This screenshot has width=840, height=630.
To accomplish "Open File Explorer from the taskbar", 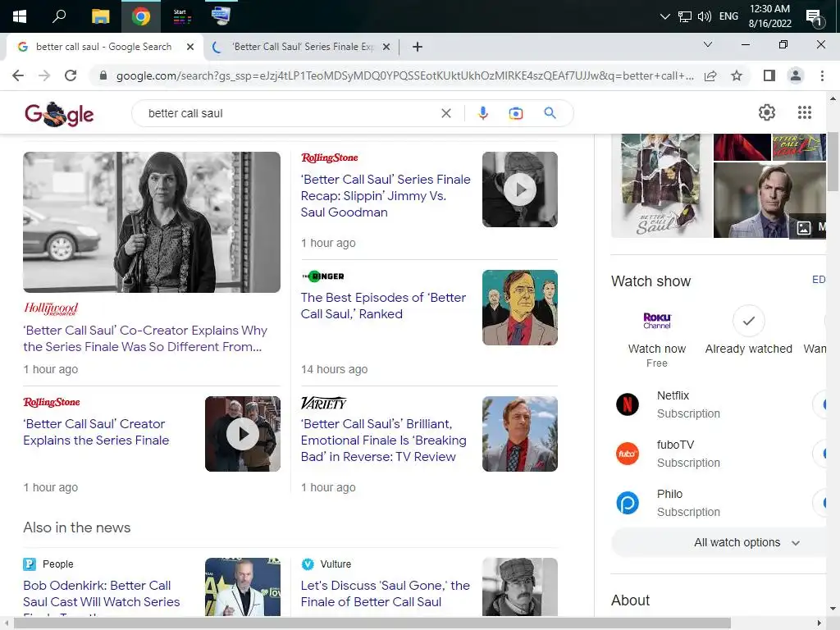I will tap(100, 16).
